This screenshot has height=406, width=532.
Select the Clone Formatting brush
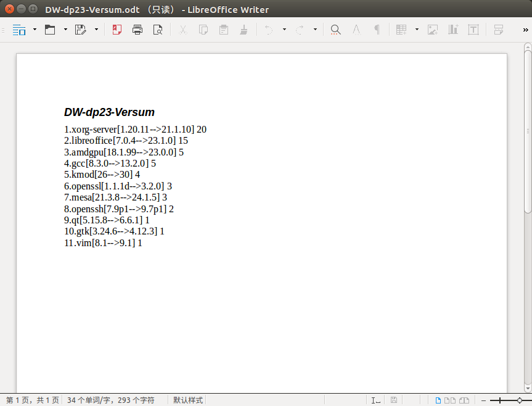(243, 30)
